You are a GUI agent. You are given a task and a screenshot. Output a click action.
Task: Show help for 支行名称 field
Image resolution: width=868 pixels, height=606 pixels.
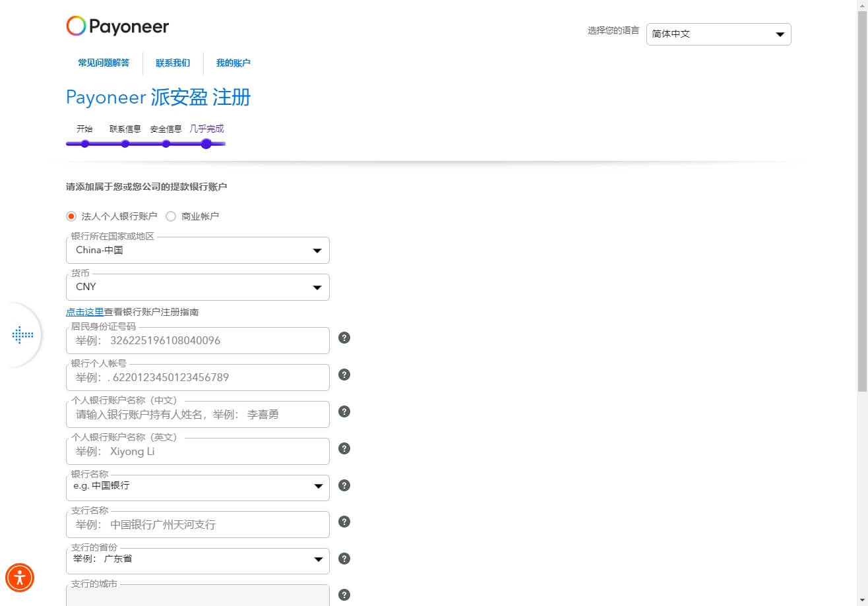coord(344,522)
